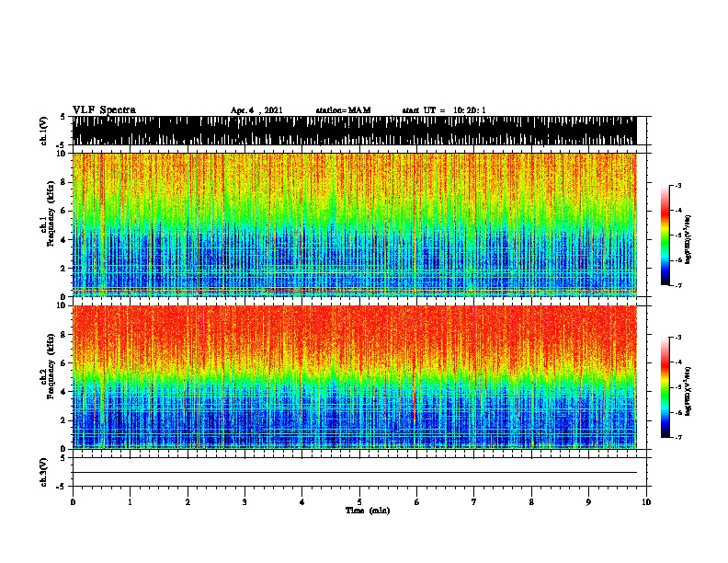Screen dimensions: 728x563
Task: Click the '8' kHz tick on ch.1 frequency axis
Action: [x=64, y=182]
